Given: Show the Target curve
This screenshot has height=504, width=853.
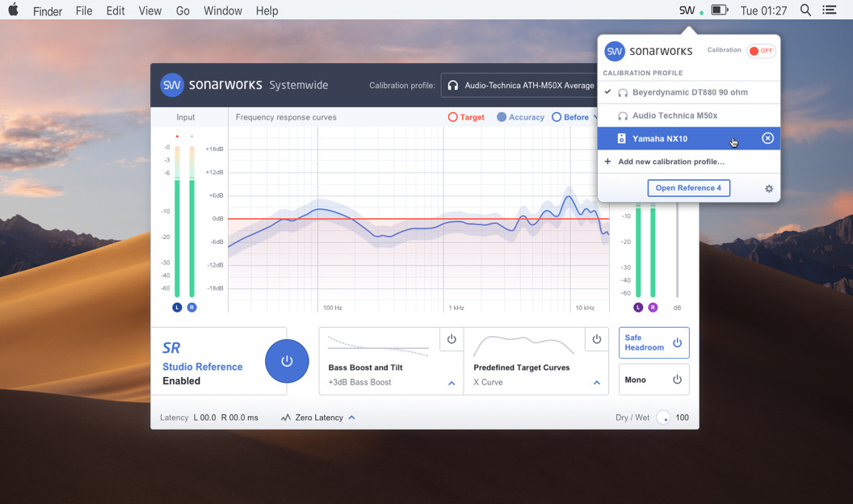Looking at the screenshot, I should tap(466, 117).
